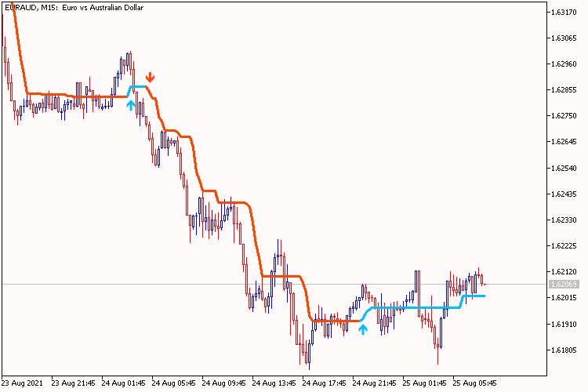Click time axis label '25 Aug 01:45'
The image size is (588, 392).
pos(425,383)
